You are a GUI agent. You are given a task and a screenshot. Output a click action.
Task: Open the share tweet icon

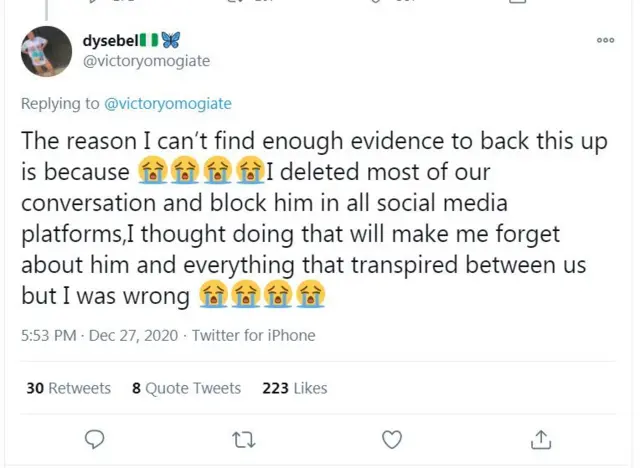[540, 438]
